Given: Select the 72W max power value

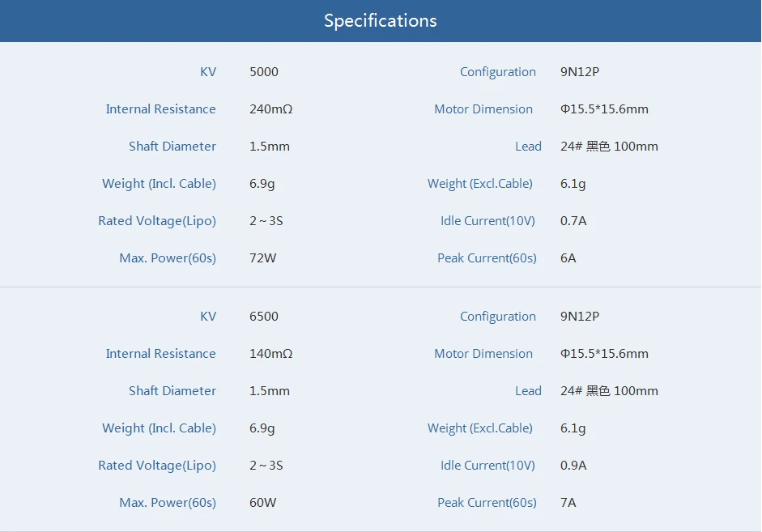Looking at the screenshot, I should pos(262,258).
